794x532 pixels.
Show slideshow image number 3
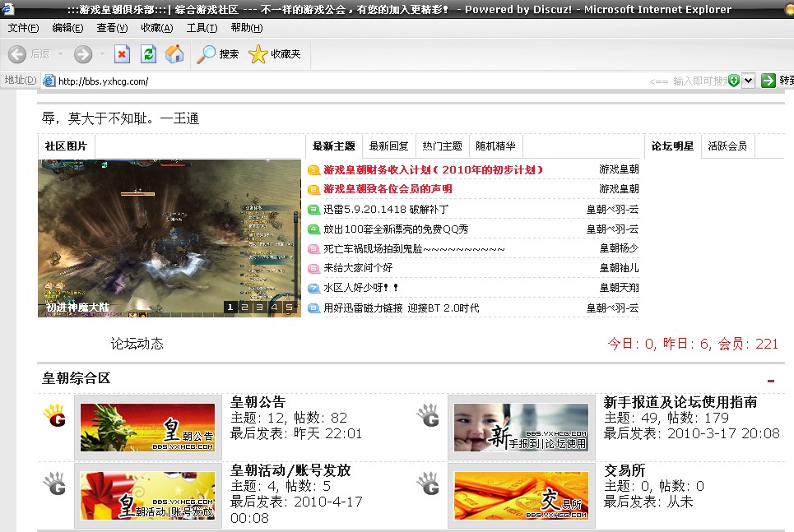pyautogui.click(x=259, y=307)
